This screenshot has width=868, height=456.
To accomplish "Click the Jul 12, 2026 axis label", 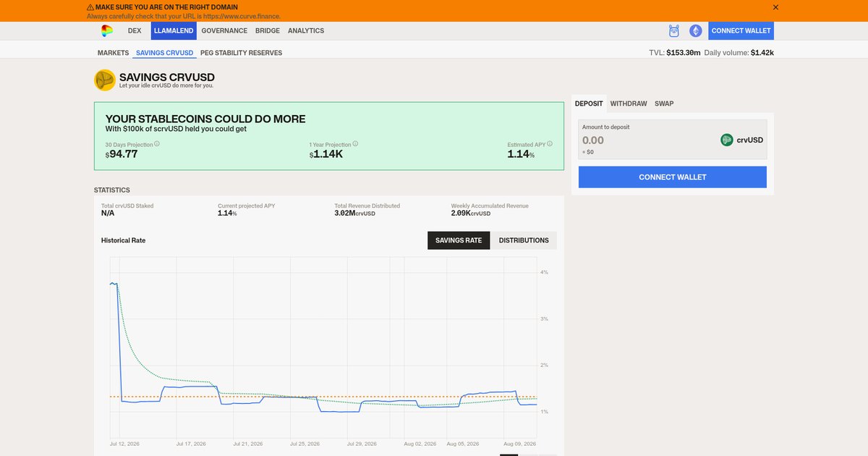I will click(x=124, y=444).
